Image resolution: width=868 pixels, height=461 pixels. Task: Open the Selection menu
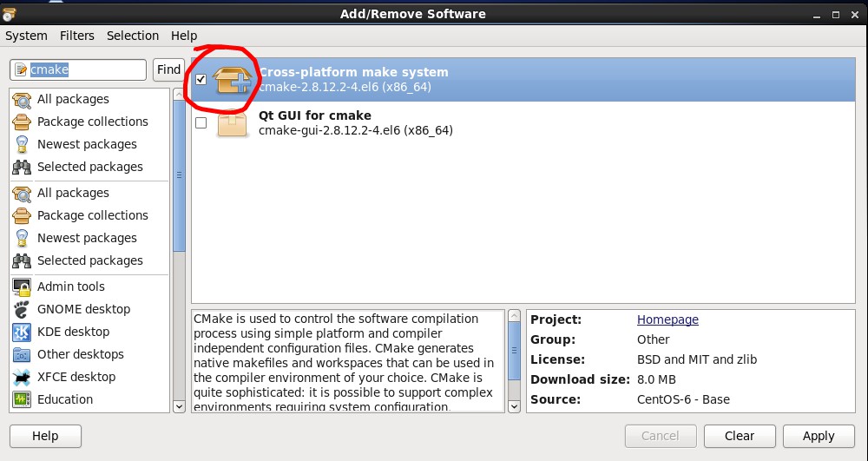(133, 36)
